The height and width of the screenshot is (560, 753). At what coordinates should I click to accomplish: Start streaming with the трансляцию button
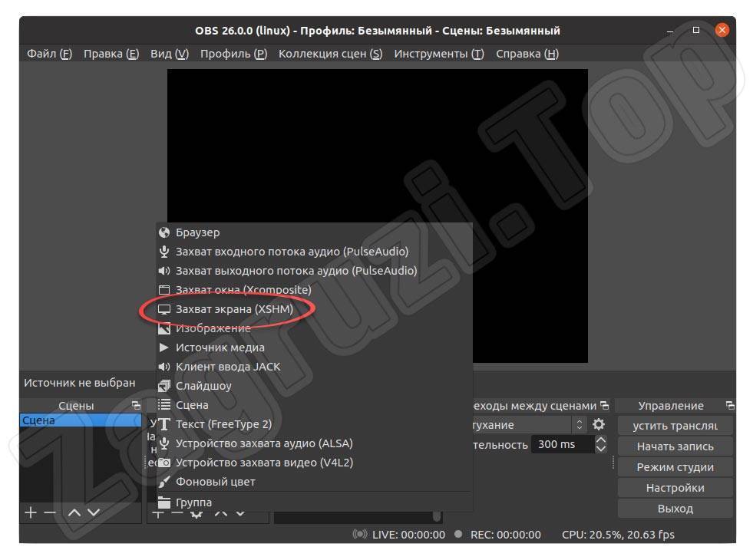point(675,426)
